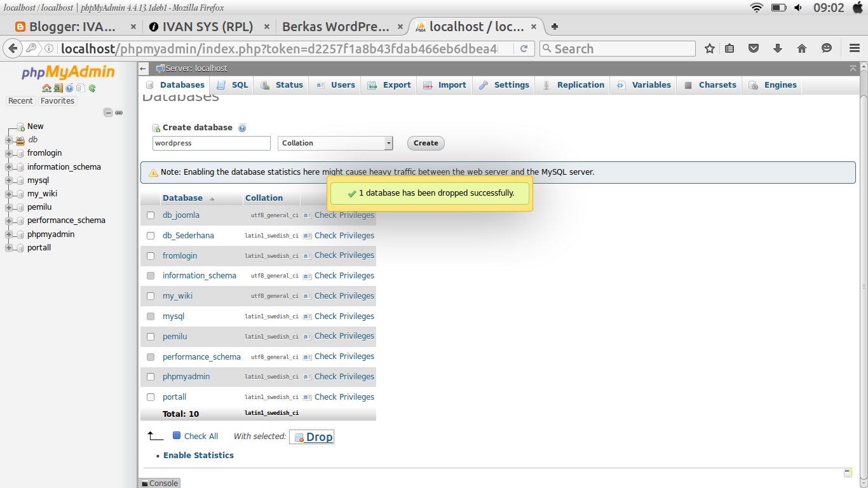Open sound volume indicator
Viewport: 868px width, 488px height.
tap(797, 8)
